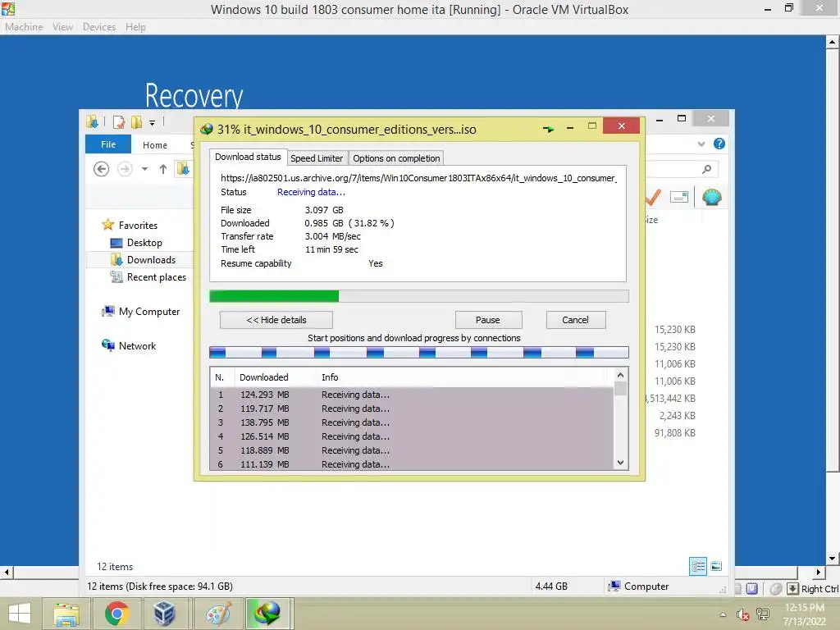Select connection row 1 with 124.293 MB
Screen dimensions: 840x630
click(412, 395)
